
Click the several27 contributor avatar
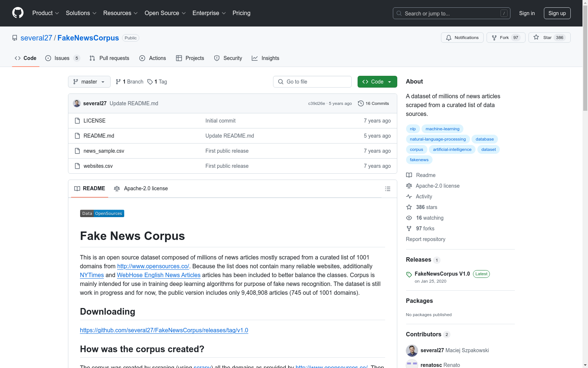(412, 350)
